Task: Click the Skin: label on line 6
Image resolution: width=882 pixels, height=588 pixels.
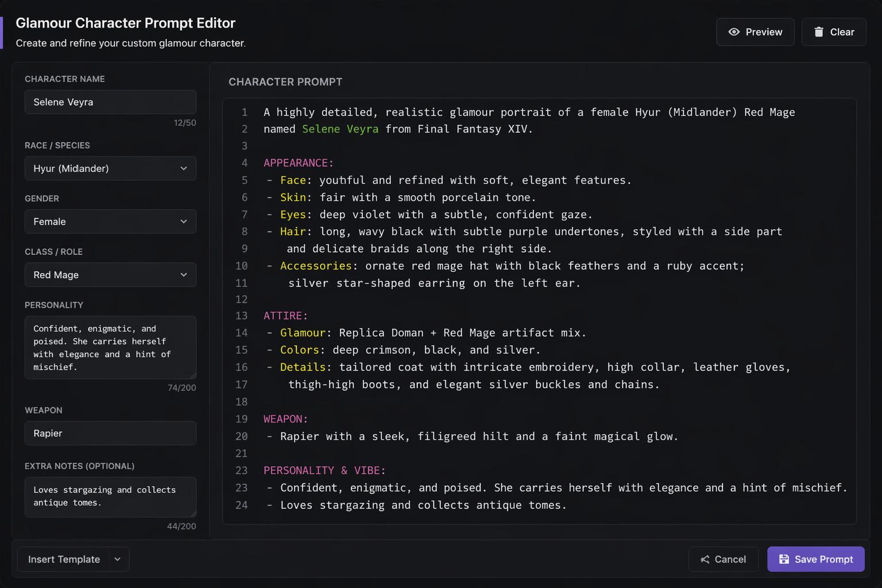Action: click(x=296, y=198)
